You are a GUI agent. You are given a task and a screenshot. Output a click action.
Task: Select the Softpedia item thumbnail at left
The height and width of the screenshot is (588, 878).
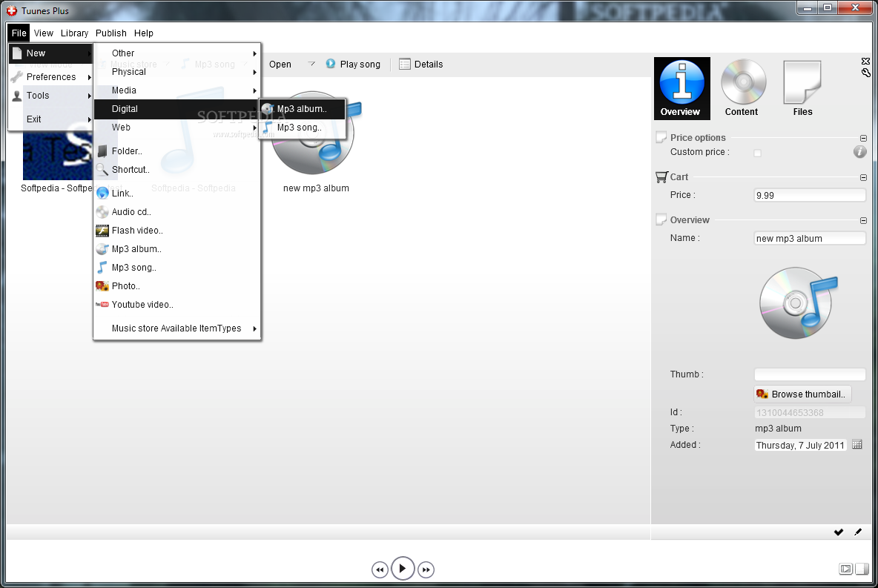click(x=57, y=154)
